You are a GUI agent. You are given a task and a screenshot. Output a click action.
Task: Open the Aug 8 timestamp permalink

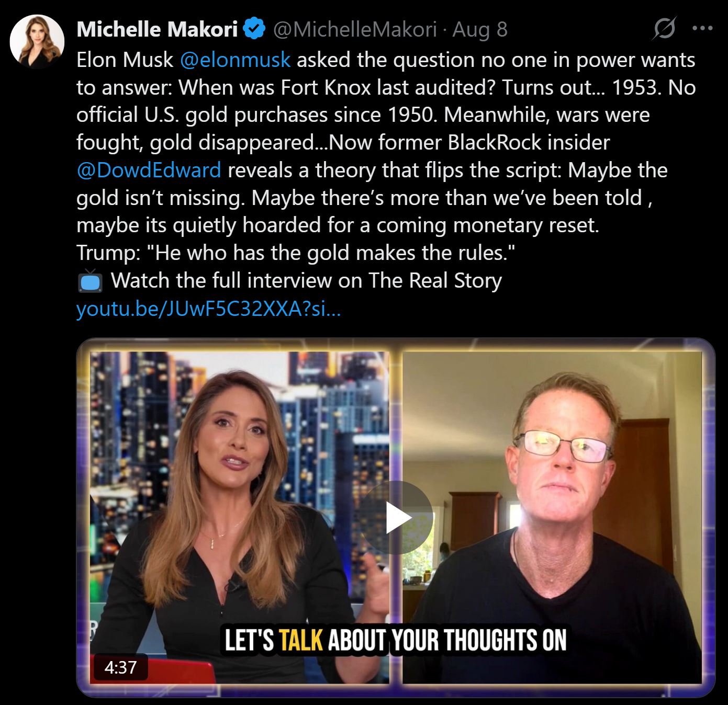[480, 29]
